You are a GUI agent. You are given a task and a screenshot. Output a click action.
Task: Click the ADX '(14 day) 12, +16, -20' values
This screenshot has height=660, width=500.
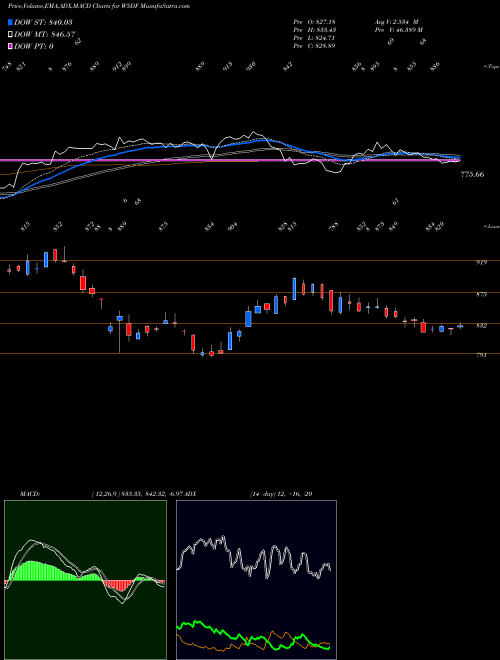280,494
